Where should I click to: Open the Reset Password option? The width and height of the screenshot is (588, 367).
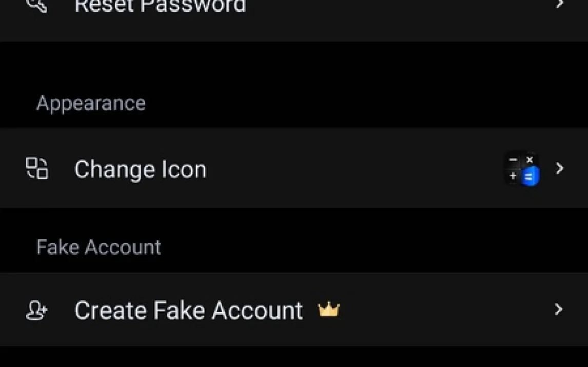click(160, 6)
